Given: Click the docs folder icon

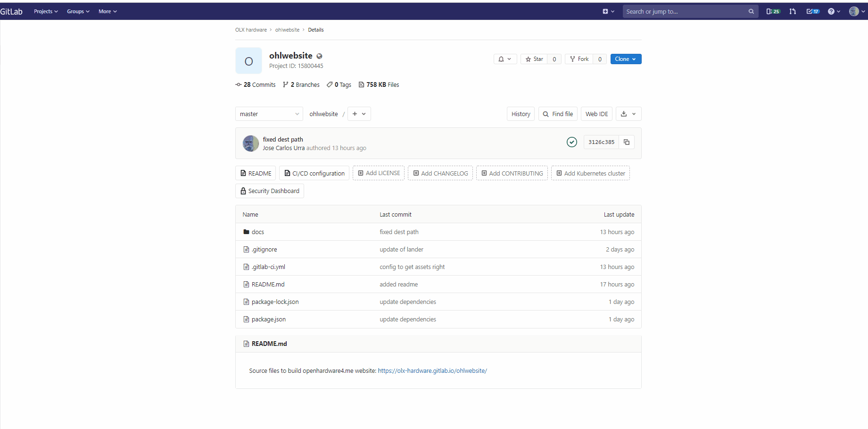Looking at the screenshot, I should click(246, 232).
